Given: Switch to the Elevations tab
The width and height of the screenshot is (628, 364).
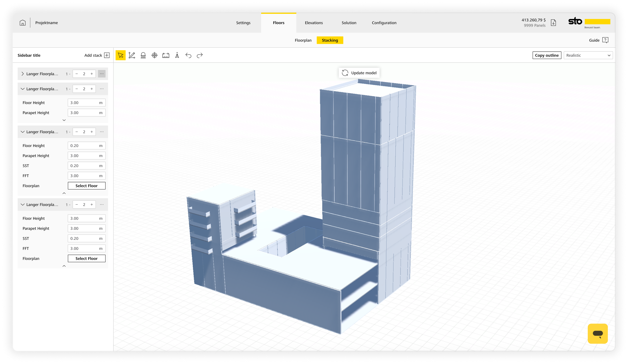Looking at the screenshot, I should coord(314,23).
